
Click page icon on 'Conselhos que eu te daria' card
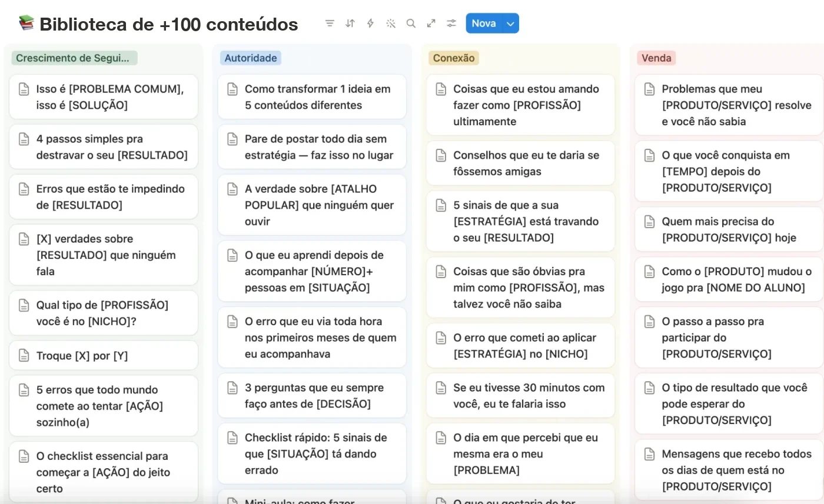441,156
